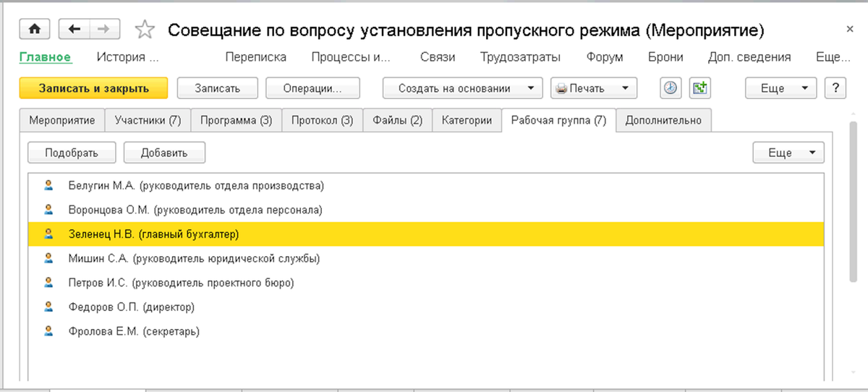
Task: Open the toolbar Еще dropdown
Action: click(x=781, y=88)
